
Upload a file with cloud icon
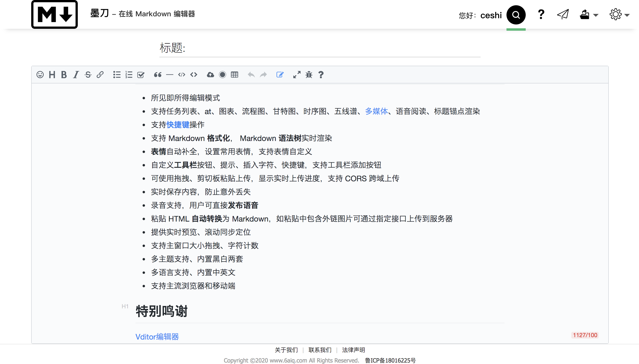point(211,75)
